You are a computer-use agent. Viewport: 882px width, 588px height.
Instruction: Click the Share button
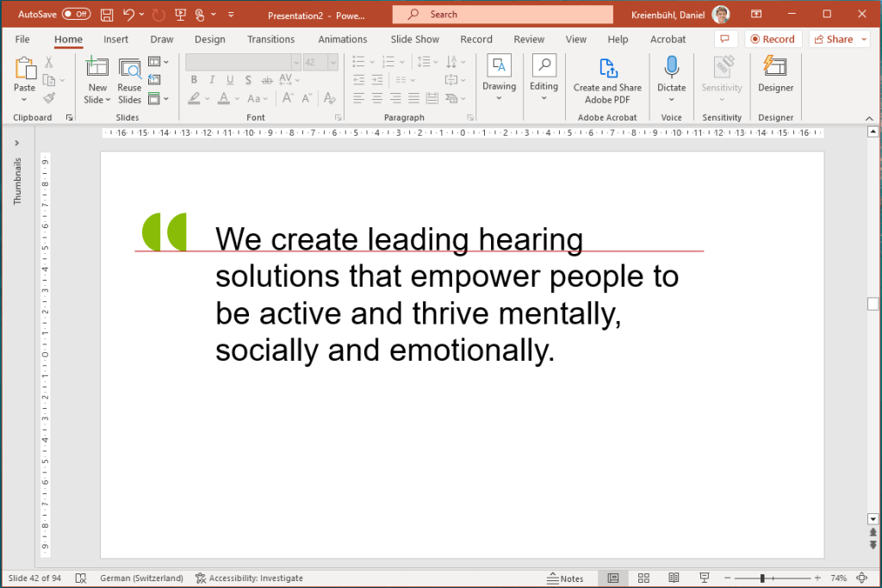pyautogui.click(x=834, y=39)
